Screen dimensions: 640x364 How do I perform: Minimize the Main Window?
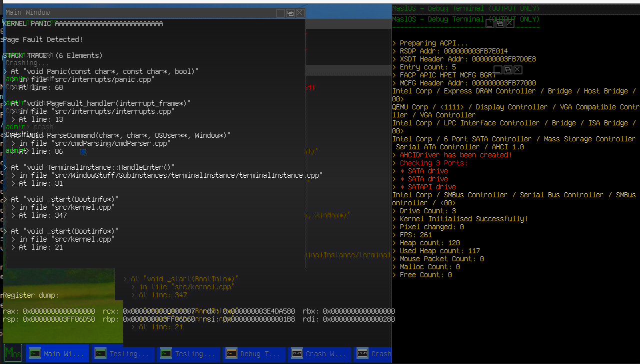pyautogui.click(x=280, y=13)
